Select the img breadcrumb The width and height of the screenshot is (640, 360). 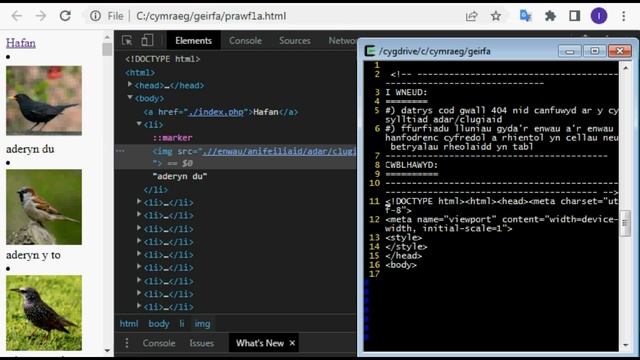(x=202, y=324)
